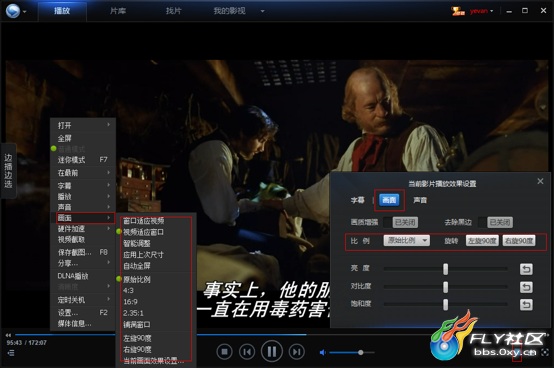Skip to previous video button
Viewport: 554px width, 368px height.
pyautogui.click(x=247, y=352)
